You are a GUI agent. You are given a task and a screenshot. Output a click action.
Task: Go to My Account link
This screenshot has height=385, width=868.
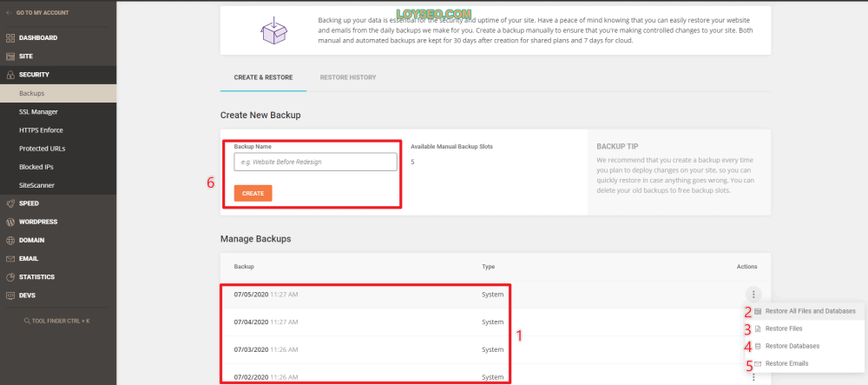43,12
